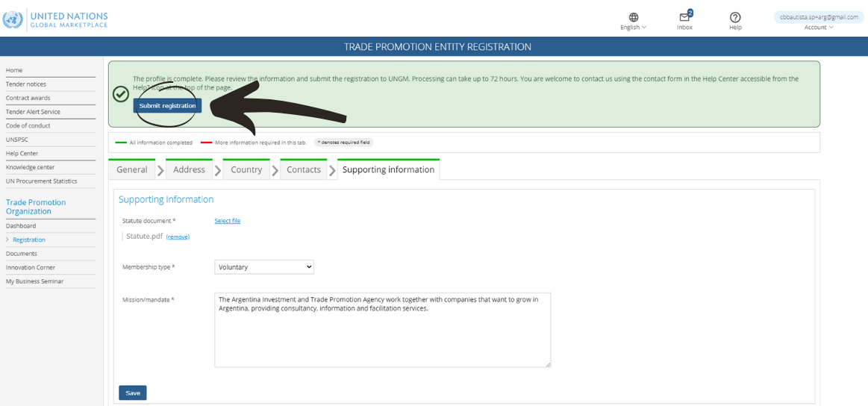The width and height of the screenshot is (868, 406).
Task: Click the Statute.pdf file name
Action: click(x=145, y=236)
